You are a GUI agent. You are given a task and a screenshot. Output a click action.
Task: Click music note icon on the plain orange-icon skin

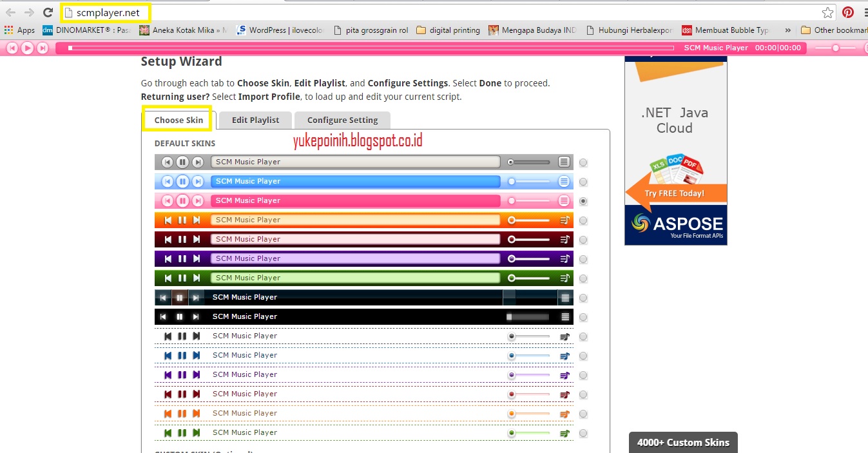pos(565,414)
